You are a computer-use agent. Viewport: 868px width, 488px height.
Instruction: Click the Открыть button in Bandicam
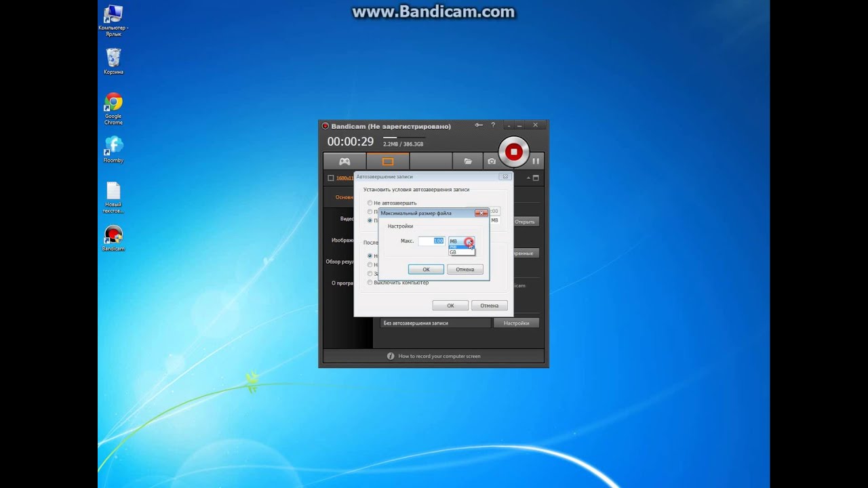(x=525, y=222)
